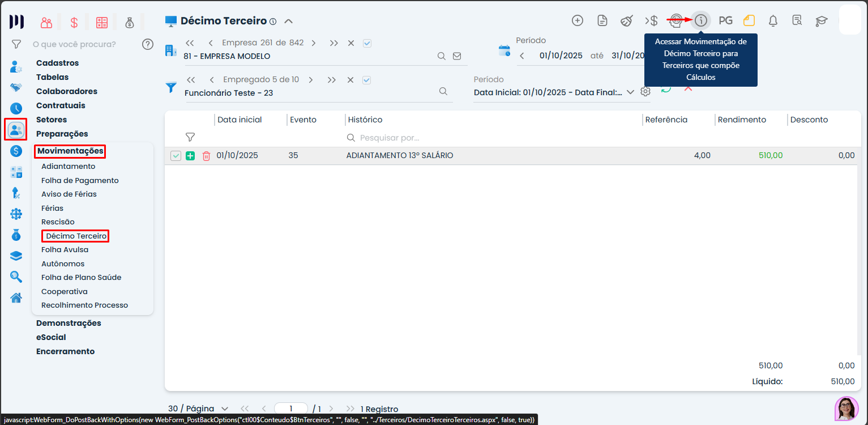Open the Cadastros menu
Screen dimensions: 868x425
(x=58, y=63)
